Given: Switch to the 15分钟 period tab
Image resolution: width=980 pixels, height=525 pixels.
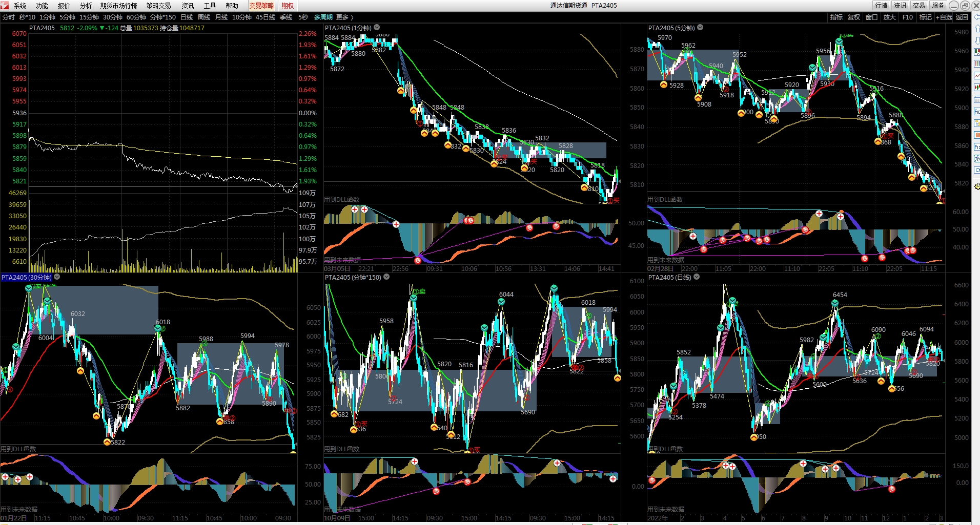Looking at the screenshot, I should click(89, 17).
